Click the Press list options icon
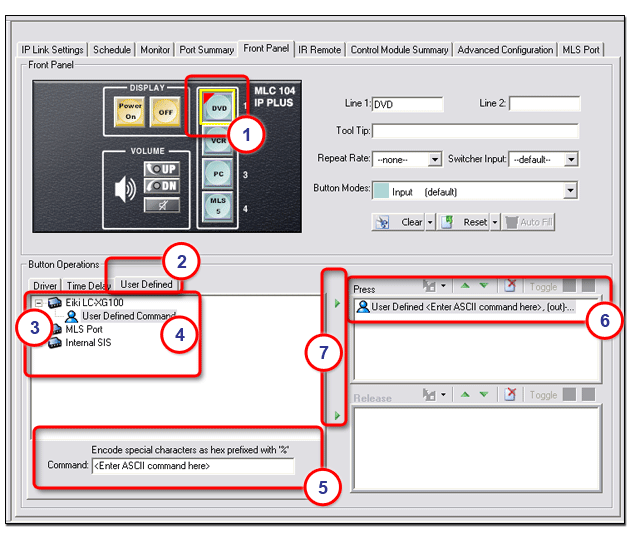Viewport: 630px width, 537px height. click(429, 286)
